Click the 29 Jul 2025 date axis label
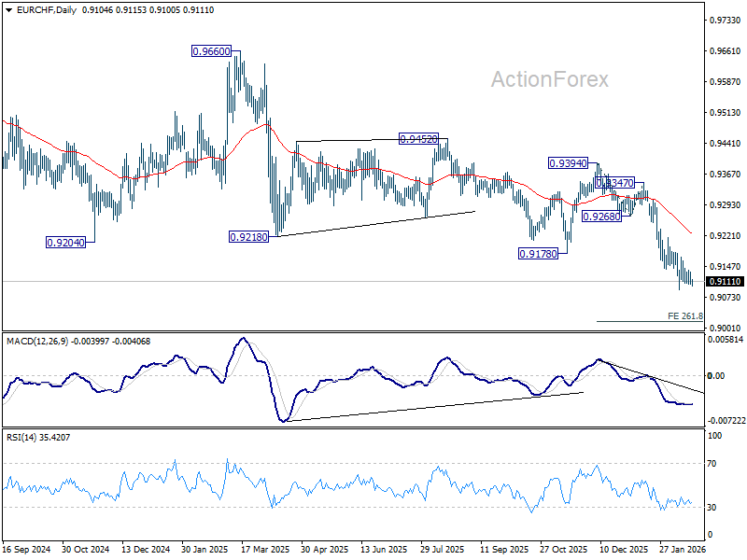 (x=442, y=549)
